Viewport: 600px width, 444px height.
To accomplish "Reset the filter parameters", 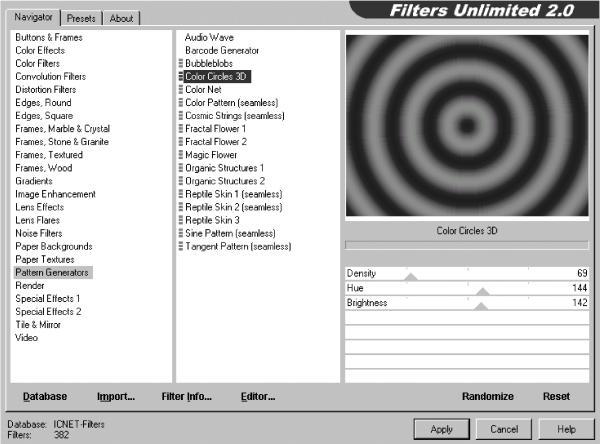I will (556, 396).
